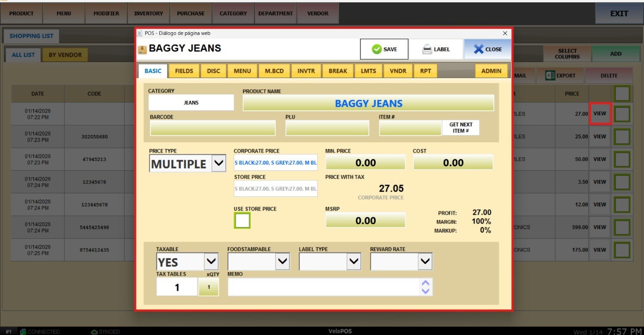Viewport: 644px width, 335px height.
Task: Switch to the INVTR tab
Action: click(x=306, y=71)
